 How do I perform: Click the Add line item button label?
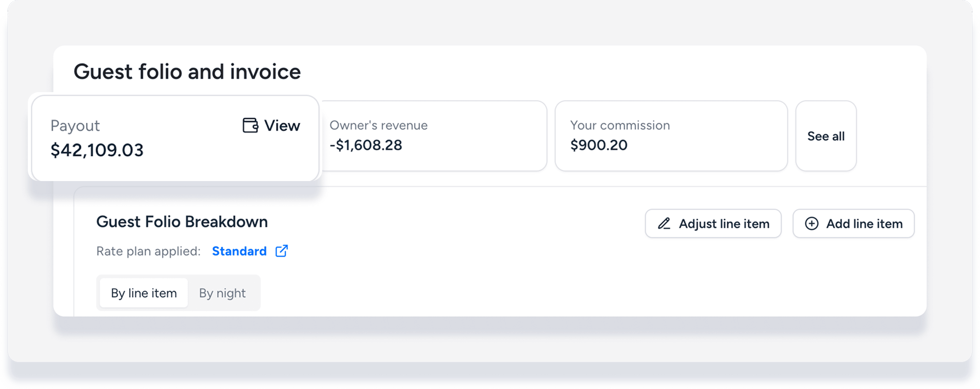coord(864,224)
